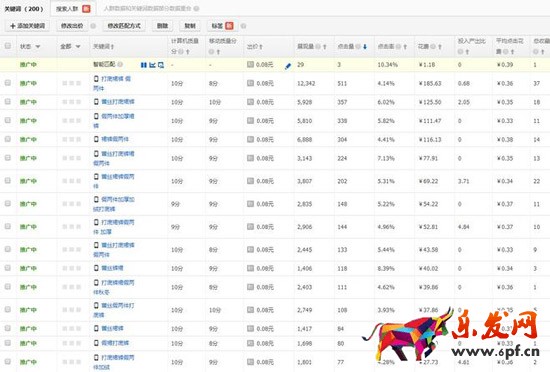
Task: Click the sort arrow beside 花费 header
Action: (x=440, y=47)
